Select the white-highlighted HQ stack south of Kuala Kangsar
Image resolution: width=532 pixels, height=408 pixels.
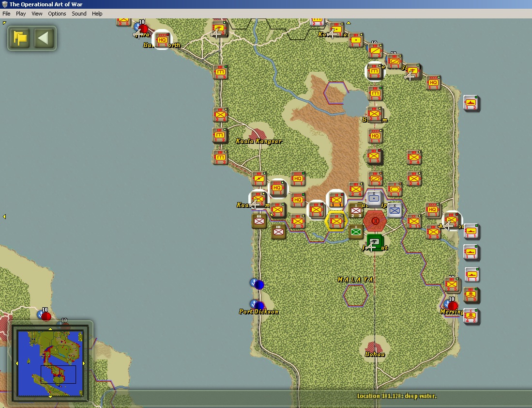tap(277, 188)
